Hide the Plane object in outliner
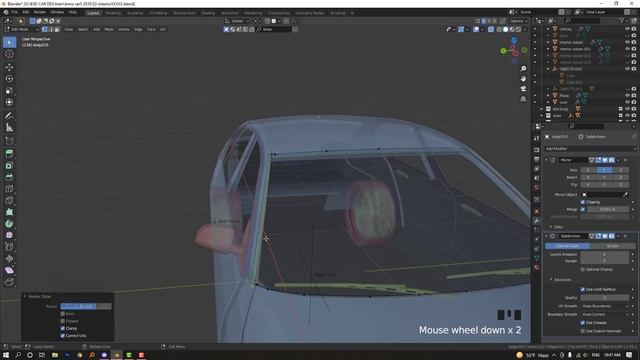 click(627, 96)
